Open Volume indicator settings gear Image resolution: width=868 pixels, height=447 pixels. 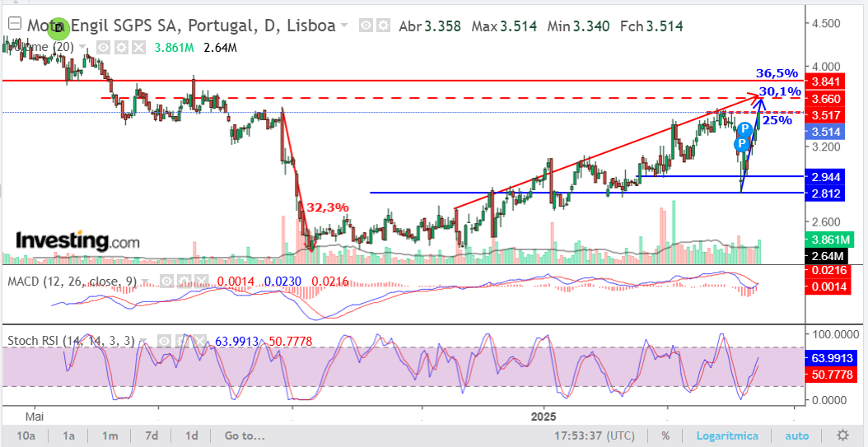(123, 47)
